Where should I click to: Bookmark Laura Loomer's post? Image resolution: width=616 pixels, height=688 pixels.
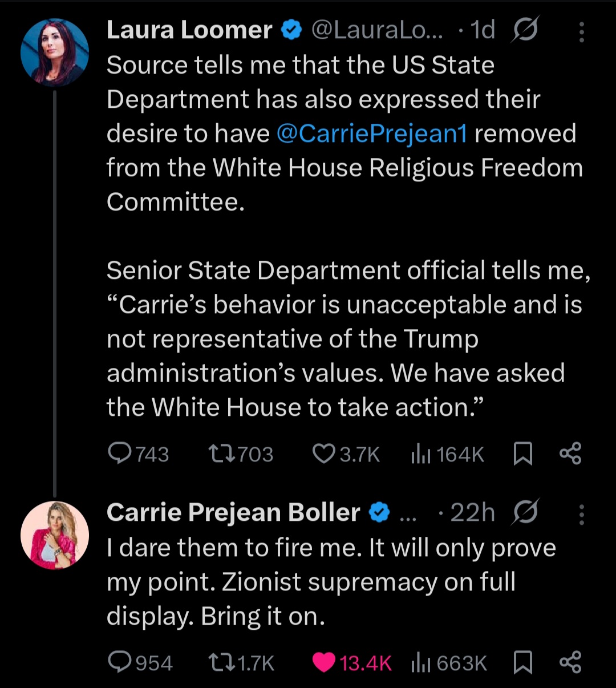(x=523, y=454)
